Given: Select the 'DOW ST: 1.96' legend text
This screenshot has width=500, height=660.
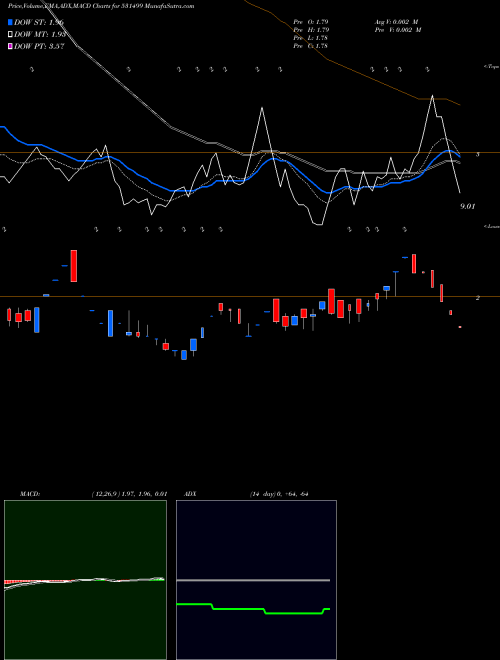Looking at the screenshot, I should coord(39,22).
